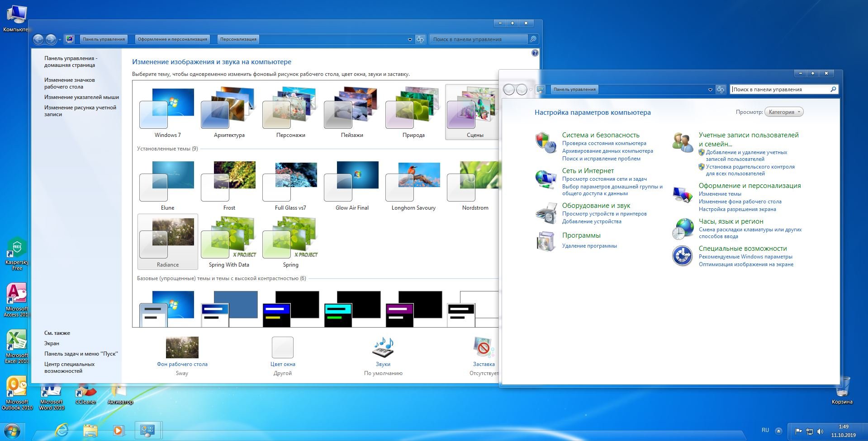Open Windows Explorer from taskbar
The image size is (868, 441).
tap(90, 430)
